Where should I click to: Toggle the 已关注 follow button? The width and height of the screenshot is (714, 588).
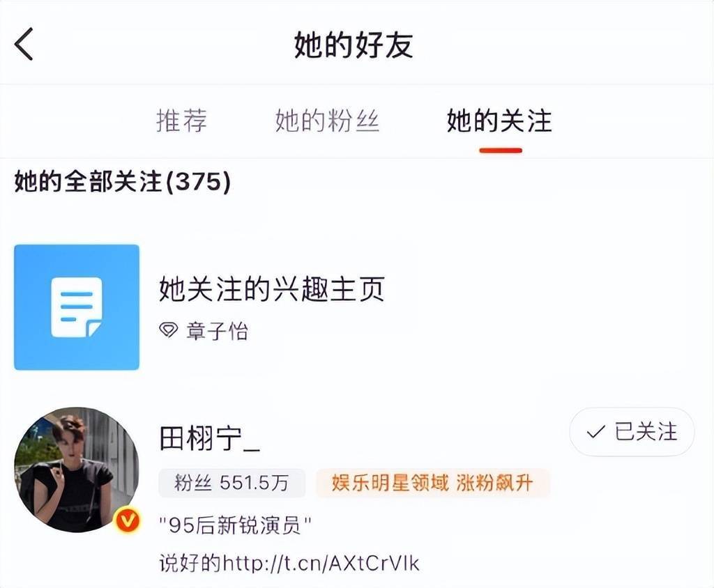632,431
